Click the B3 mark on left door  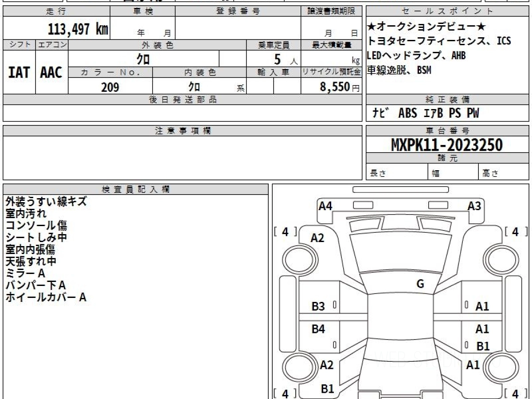318,306
